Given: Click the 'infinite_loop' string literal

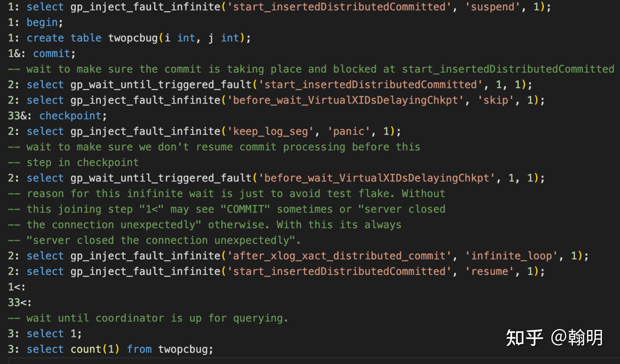Looking at the screenshot, I should point(511,256).
